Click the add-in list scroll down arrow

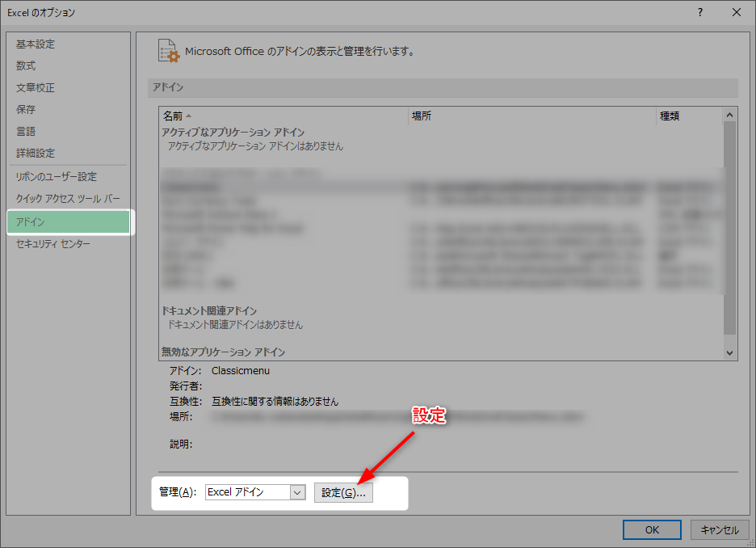[729, 353]
